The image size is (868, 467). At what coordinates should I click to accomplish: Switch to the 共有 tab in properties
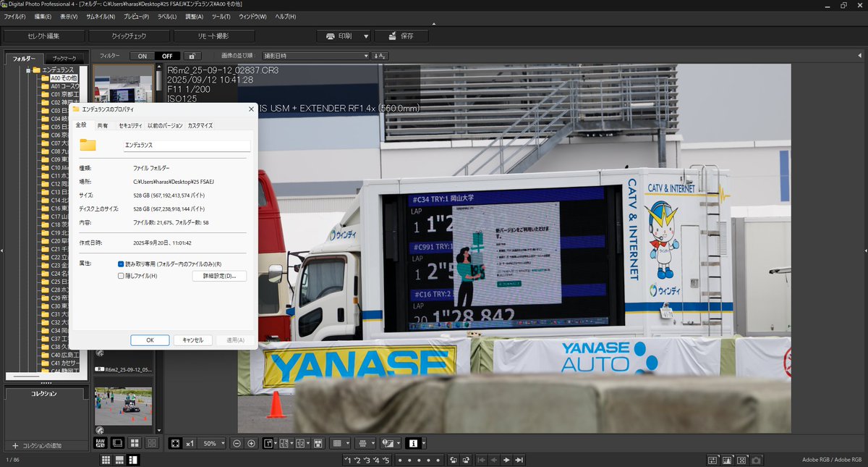pos(103,125)
